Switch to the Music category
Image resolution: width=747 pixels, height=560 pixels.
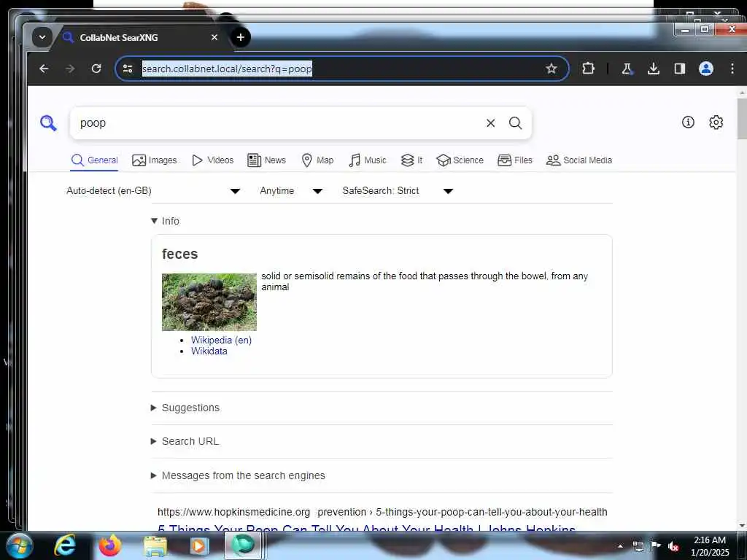[x=368, y=160]
